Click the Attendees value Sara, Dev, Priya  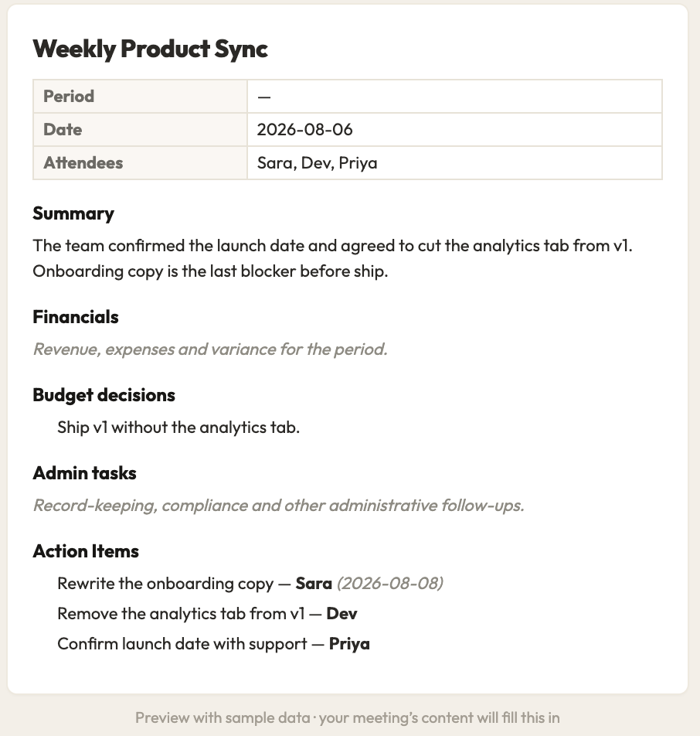click(317, 163)
